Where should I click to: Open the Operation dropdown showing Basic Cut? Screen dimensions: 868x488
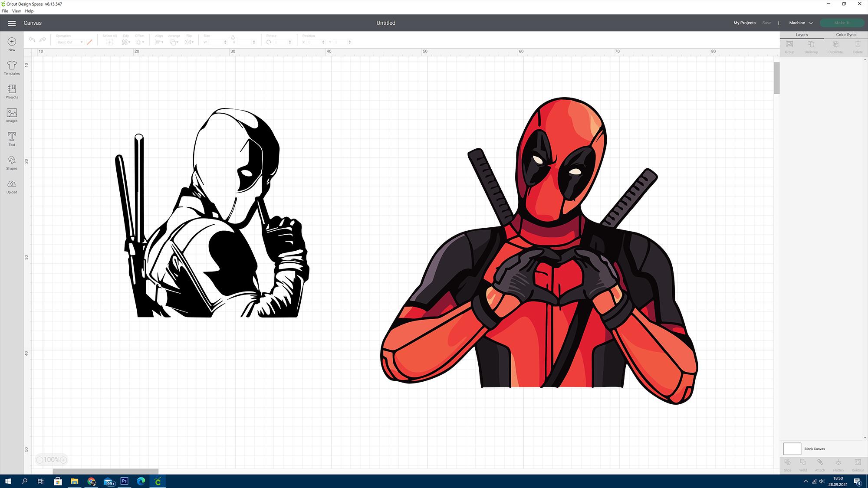pos(69,42)
